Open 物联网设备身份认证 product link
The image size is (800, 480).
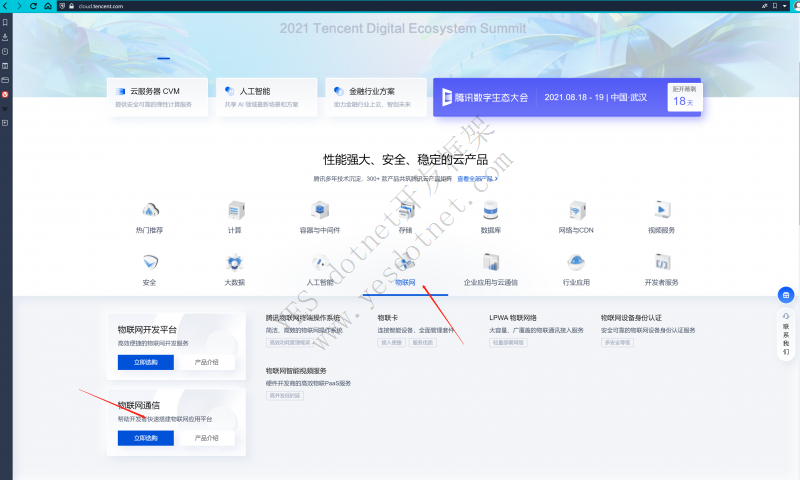point(631,318)
